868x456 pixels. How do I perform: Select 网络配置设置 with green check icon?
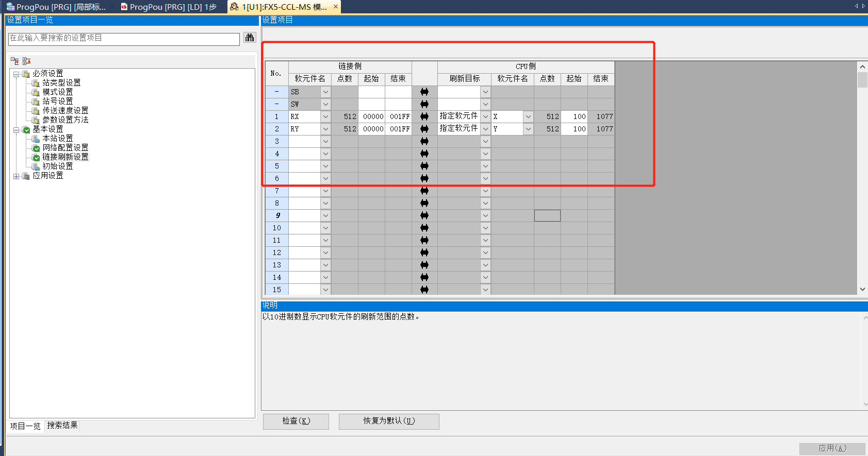tap(65, 148)
